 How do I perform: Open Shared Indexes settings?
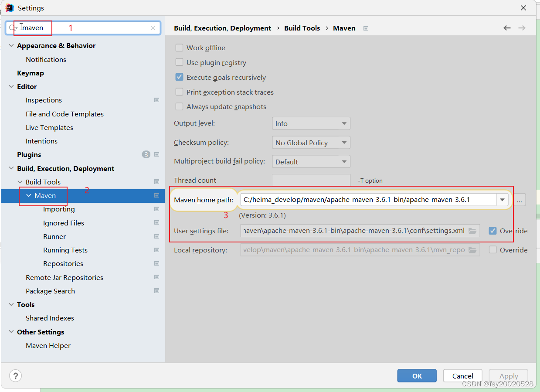coord(50,318)
